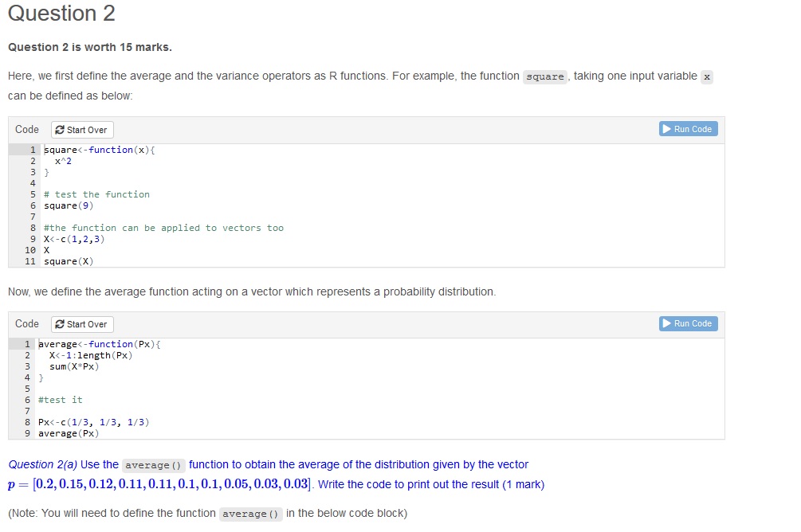Click comment '#the function can be applied to vectors too'
This screenshot has height=532, width=801.
(x=163, y=228)
